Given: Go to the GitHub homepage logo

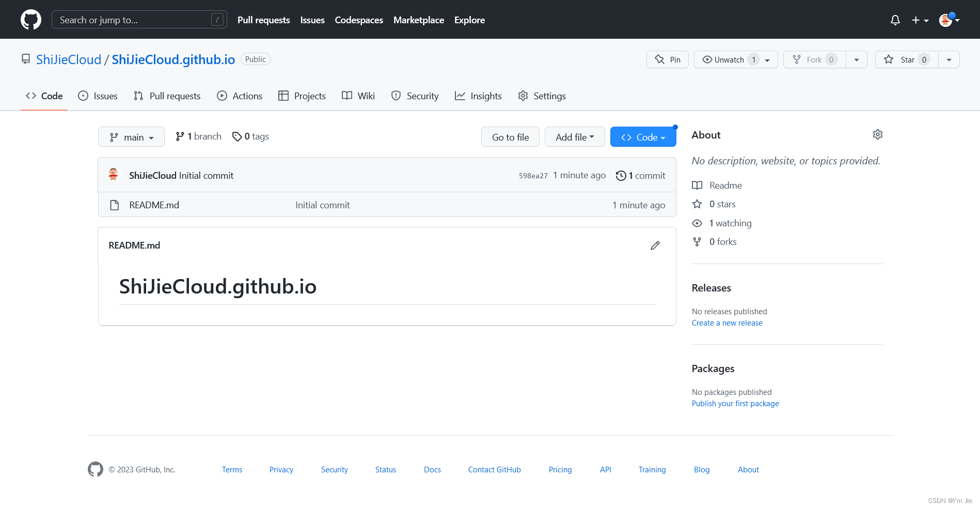Looking at the screenshot, I should click(x=31, y=20).
